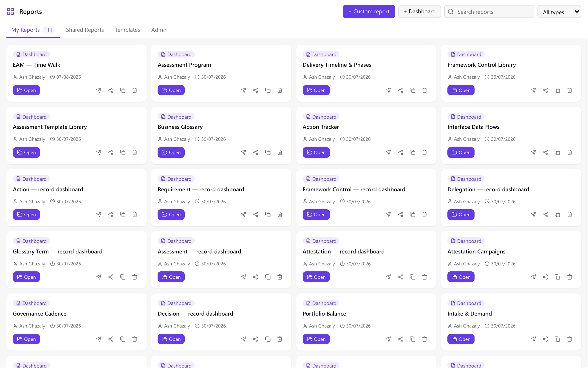Open the Requirement — record dashboard
Image resolution: width=588 pixels, height=368 pixels.
171,214
